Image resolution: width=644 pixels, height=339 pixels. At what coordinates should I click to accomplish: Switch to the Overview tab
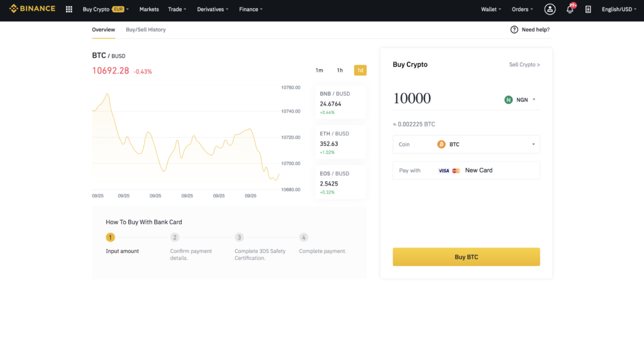point(104,30)
